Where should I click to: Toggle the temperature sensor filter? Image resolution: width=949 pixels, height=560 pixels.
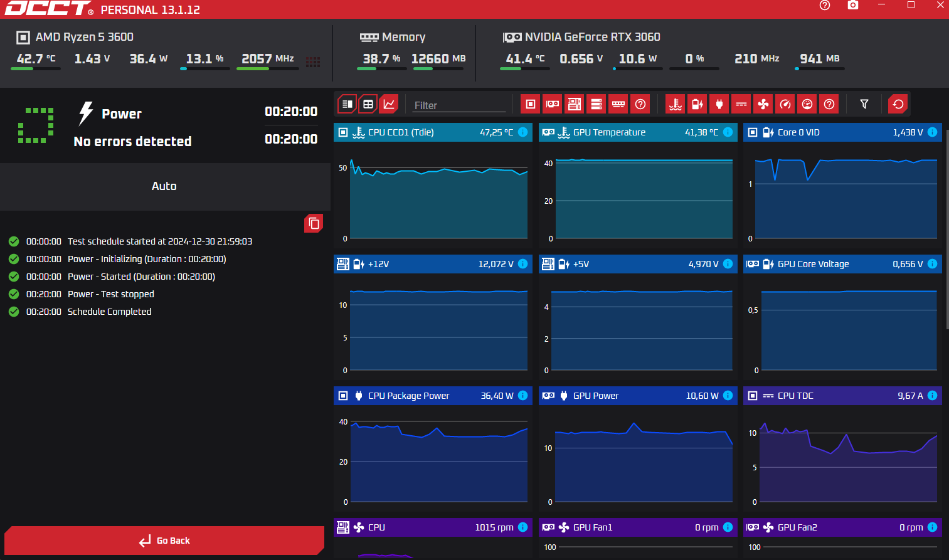pos(676,104)
